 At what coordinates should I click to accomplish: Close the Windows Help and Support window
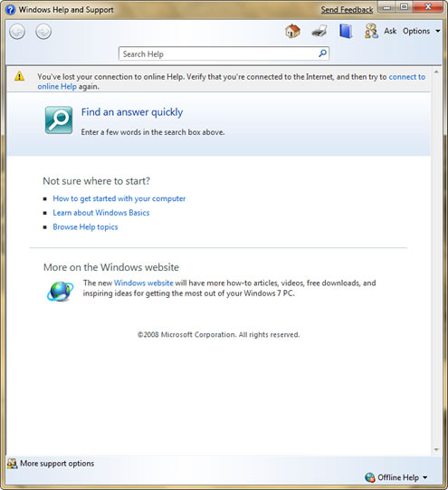[428, 7]
